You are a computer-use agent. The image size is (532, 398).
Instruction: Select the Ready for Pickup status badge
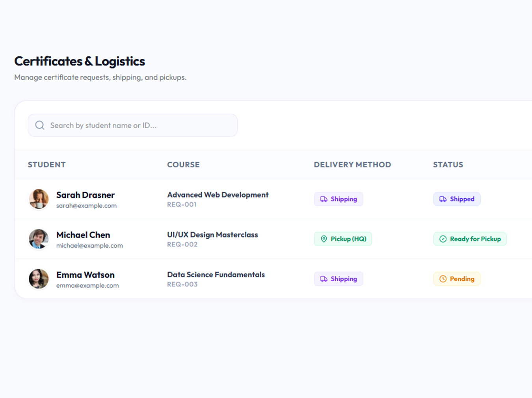[x=470, y=239]
